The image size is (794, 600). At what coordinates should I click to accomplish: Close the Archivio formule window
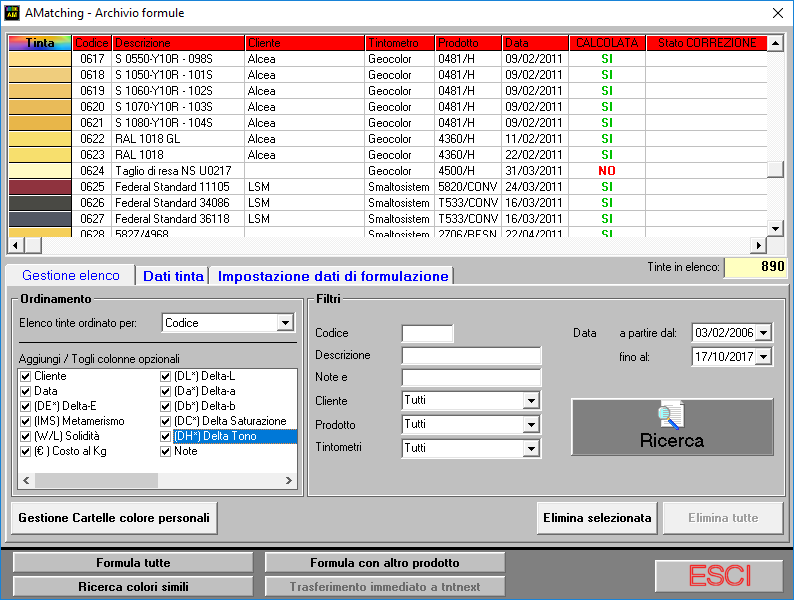tap(778, 13)
